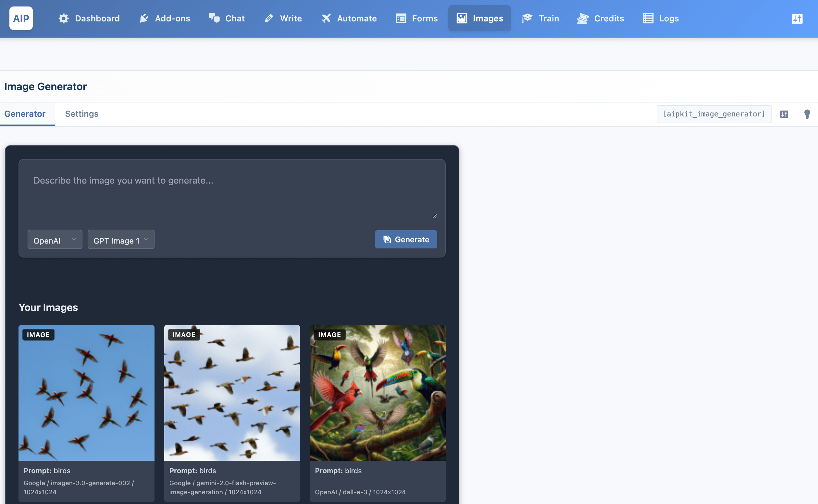Click the Train graduation cap icon
The image size is (818, 504).
[x=527, y=18]
